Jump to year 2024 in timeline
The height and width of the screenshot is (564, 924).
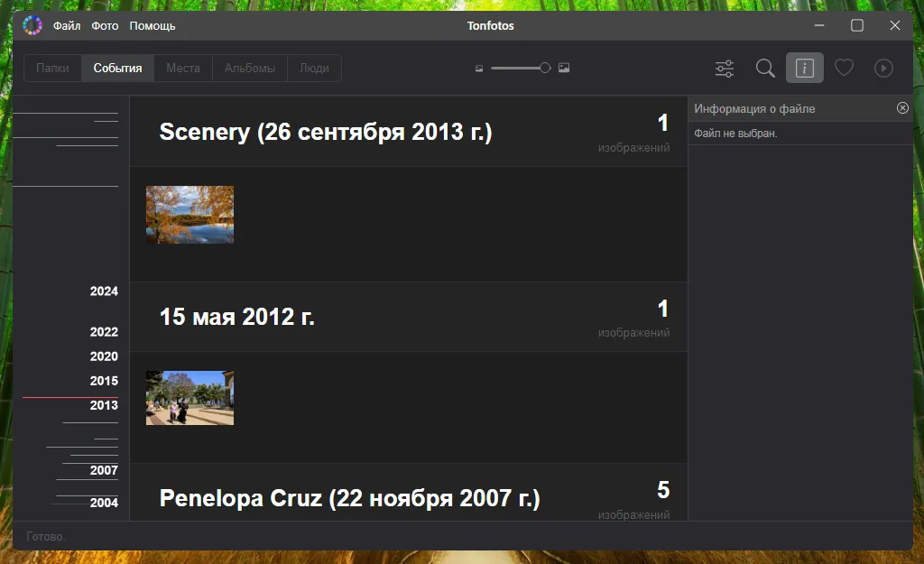coord(104,291)
